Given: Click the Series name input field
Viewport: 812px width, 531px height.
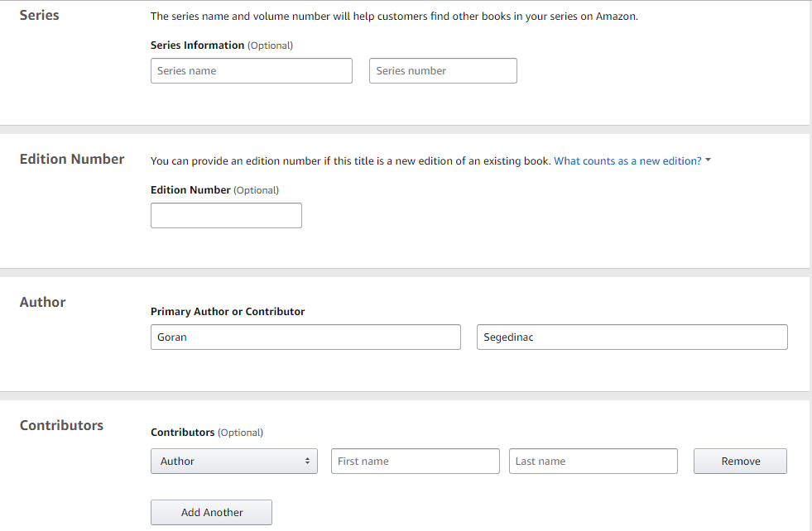Looking at the screenshot, I should pyautogui.click(x=251, y=71).
